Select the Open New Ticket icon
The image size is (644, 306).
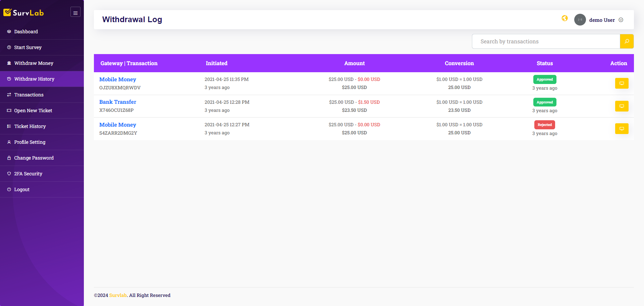[9, 111]
